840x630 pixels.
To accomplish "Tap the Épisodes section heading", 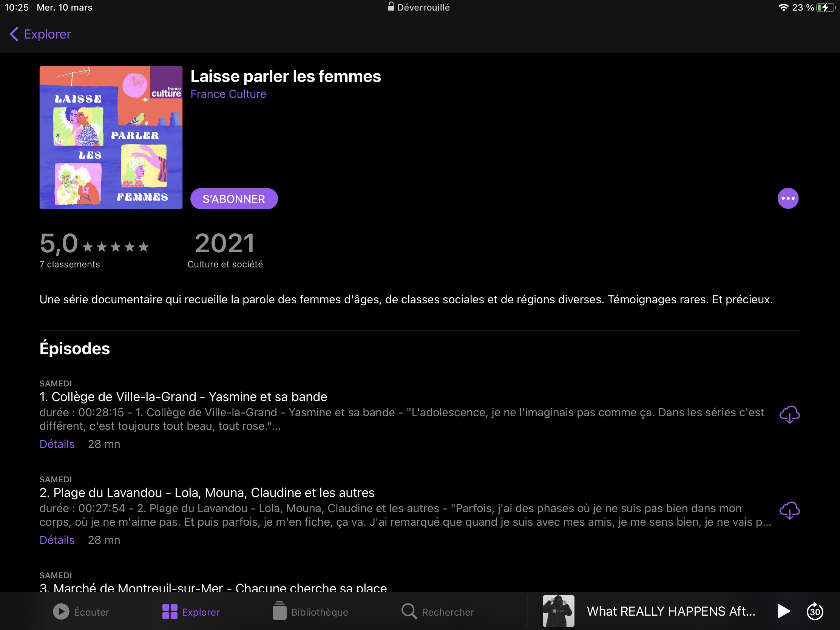I will point(75,349).
